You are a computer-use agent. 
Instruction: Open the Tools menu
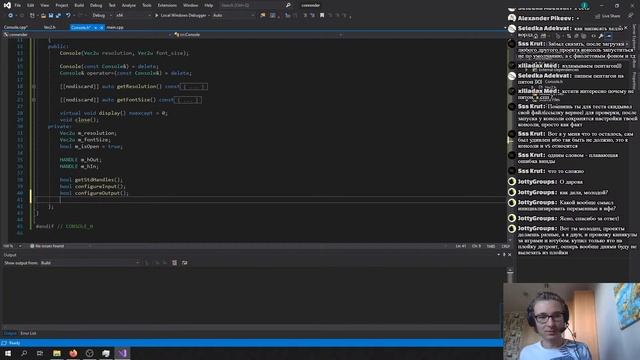[147, 5]
